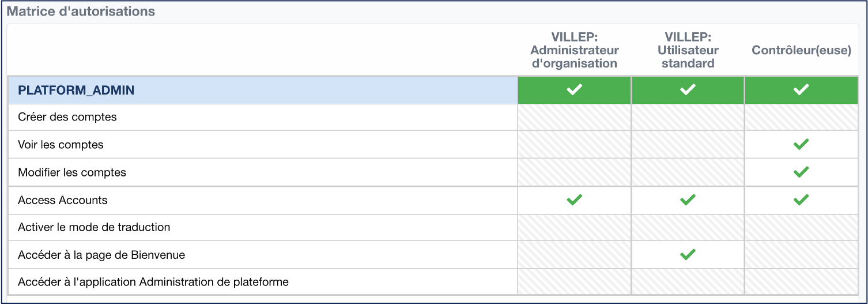This screenshot has width=868, height=305.
Task: Click the Matrice d'autorisations panel title
Action: click(x=81, y=11)
